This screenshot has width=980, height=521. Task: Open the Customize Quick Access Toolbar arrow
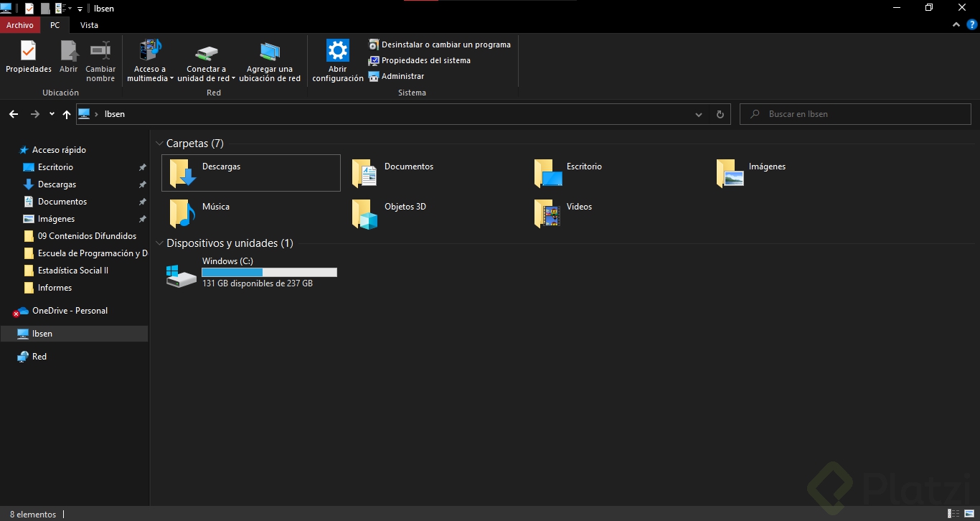(80, 9)
